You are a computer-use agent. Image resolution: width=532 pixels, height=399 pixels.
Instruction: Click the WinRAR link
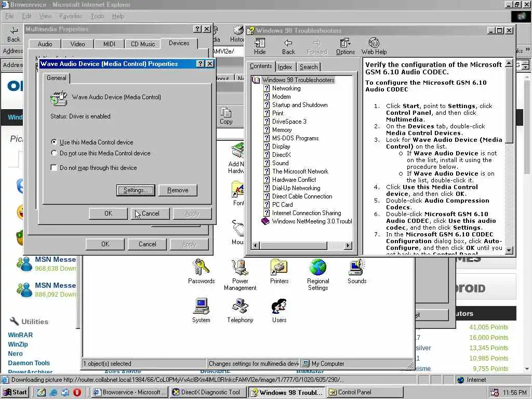pyautogui.click(x=20, y=335)
